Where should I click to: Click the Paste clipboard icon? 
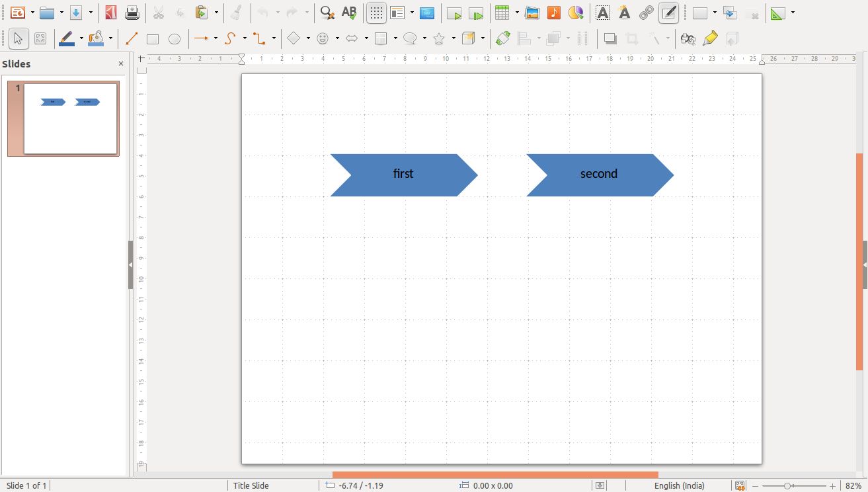[x=202, y=13]
